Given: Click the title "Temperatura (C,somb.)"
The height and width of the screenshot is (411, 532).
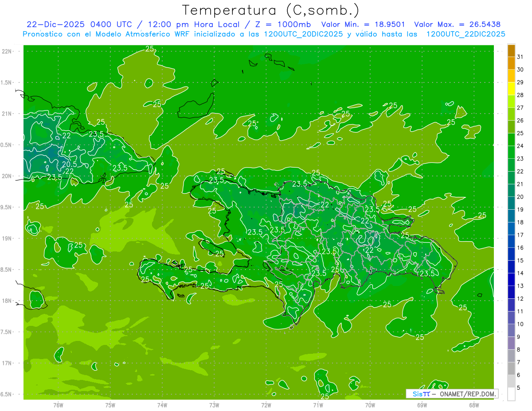Looking at the screenshot, I should point(271,10).
